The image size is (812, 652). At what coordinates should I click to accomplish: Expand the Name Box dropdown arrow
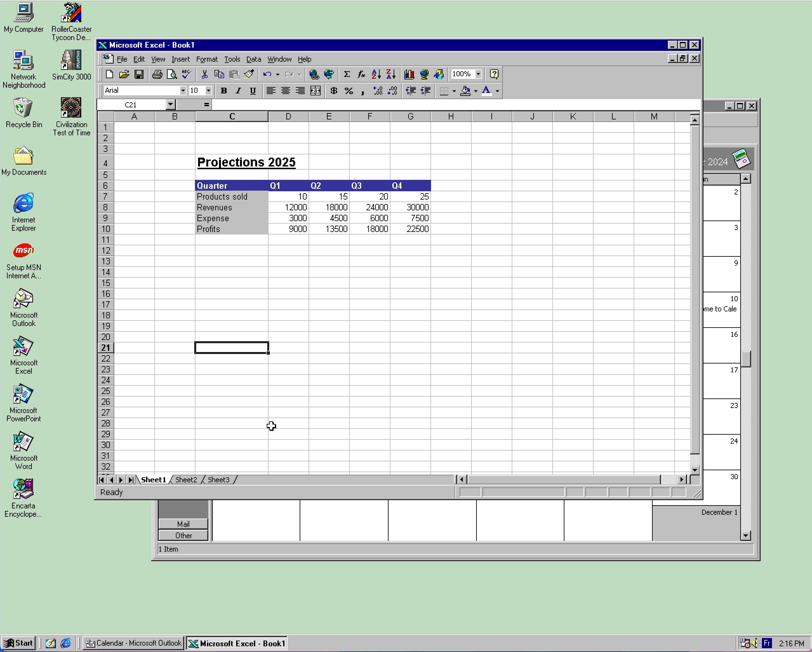(x=170, y=105)
